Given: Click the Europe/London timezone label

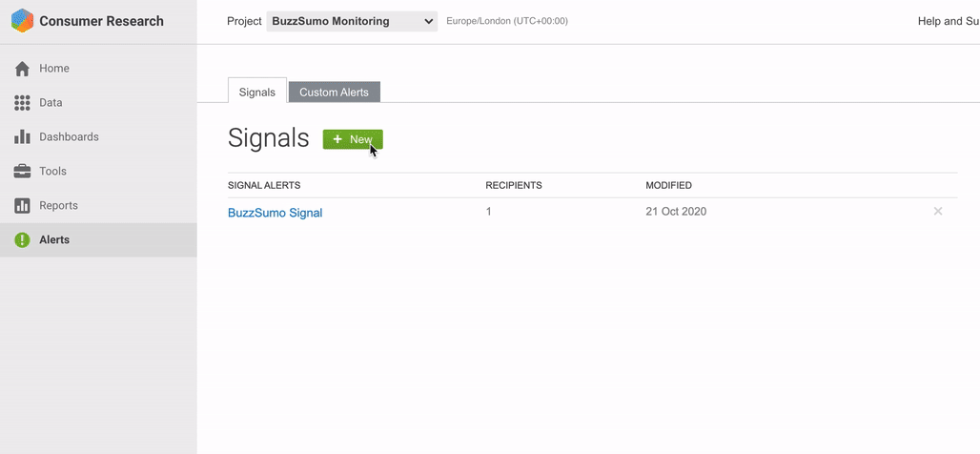Looking at the screenshot, I should coord(507,21).
